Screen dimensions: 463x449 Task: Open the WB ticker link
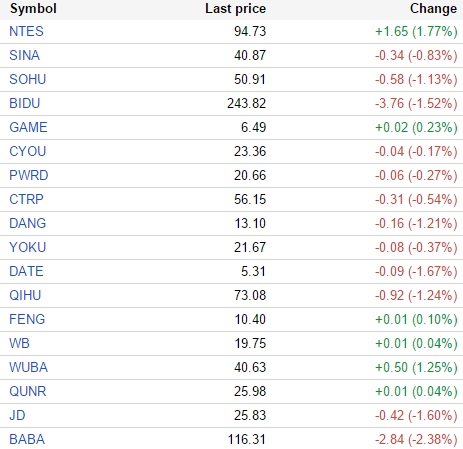(19, 343)
